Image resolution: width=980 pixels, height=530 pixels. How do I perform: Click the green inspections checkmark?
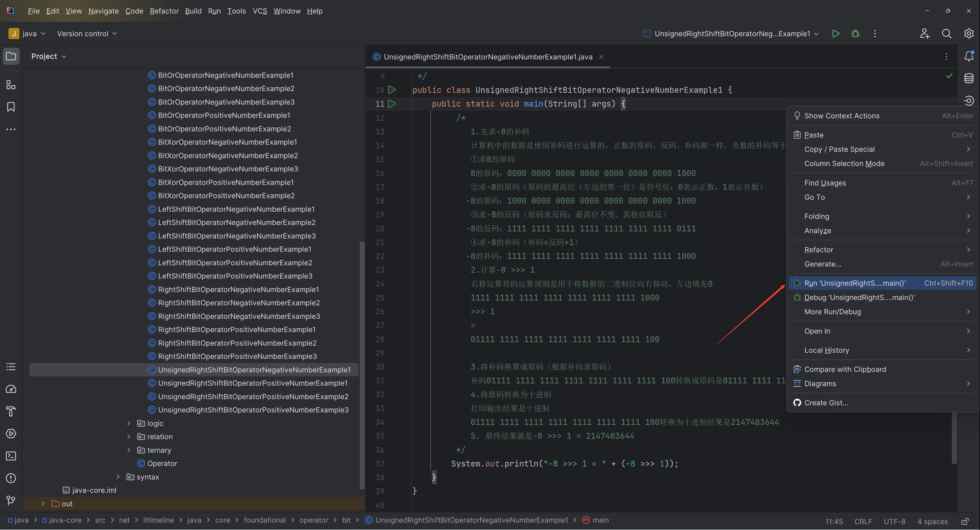949,76
